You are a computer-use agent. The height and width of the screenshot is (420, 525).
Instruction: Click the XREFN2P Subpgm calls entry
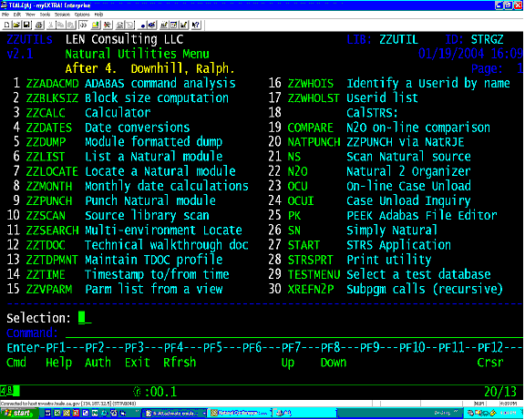pos(386,289)
